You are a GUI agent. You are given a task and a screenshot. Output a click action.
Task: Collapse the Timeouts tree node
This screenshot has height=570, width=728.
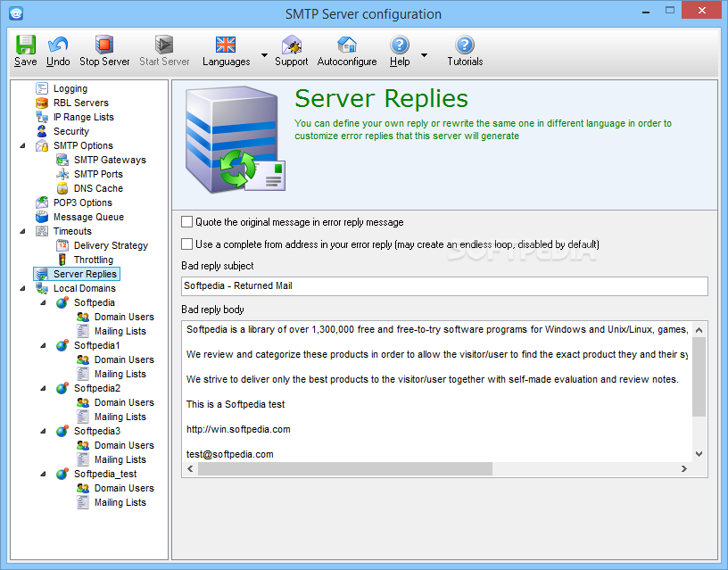(x=23, y=231)
